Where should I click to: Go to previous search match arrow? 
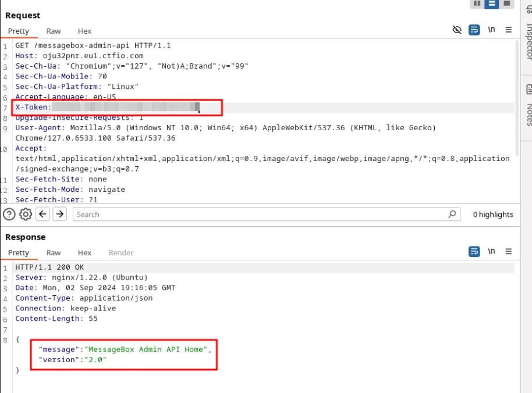pyautogui.click(x=42, y=215)
